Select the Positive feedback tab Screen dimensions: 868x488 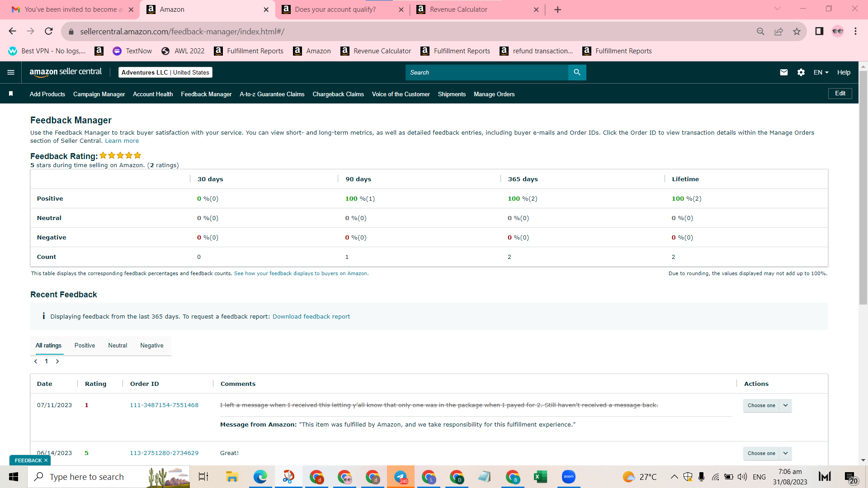click(x=85, y=345)
